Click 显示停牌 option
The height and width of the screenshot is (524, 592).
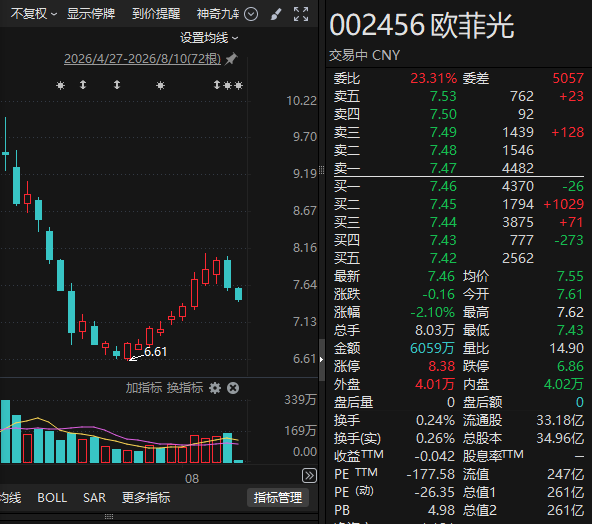(x=91, y=14)
